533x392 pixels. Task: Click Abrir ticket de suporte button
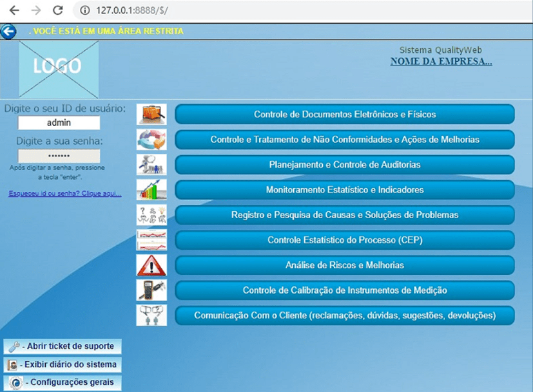[x=63, y=346]
